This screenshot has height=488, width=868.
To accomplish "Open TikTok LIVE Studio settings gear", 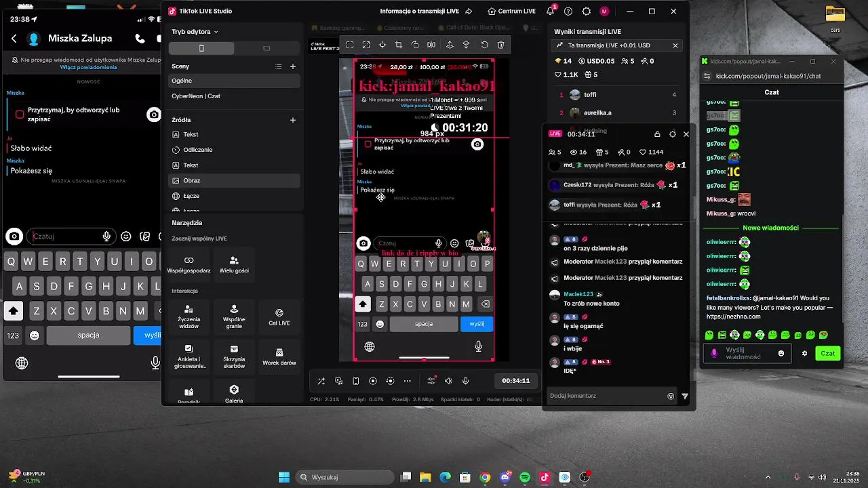I will click(x=587, y=12).
